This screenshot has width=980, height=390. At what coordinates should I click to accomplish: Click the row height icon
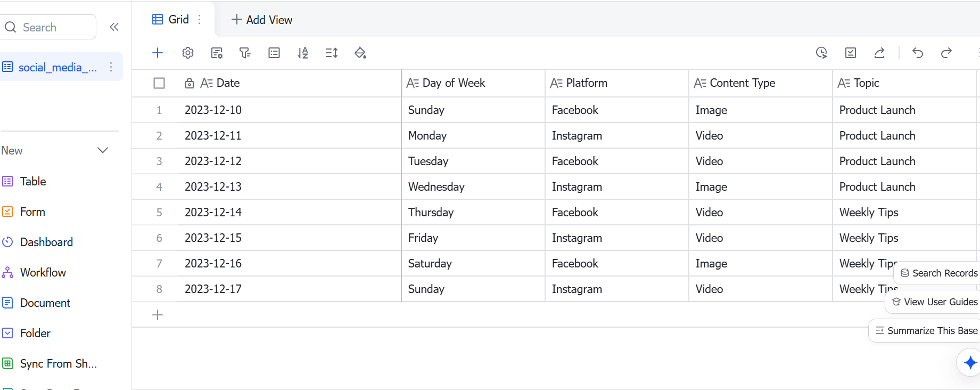tap(332, 53)
